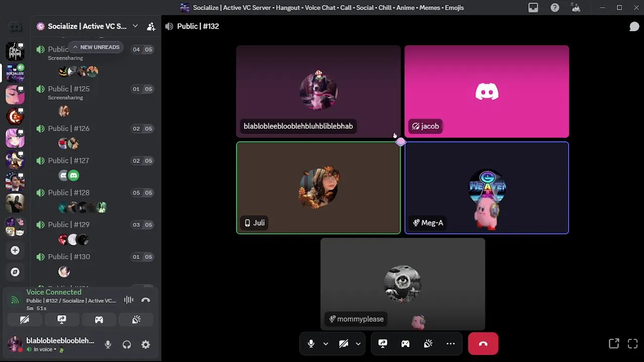Click the Share Screen button in the voice panel
644x362 pixels.
[62, 319]
